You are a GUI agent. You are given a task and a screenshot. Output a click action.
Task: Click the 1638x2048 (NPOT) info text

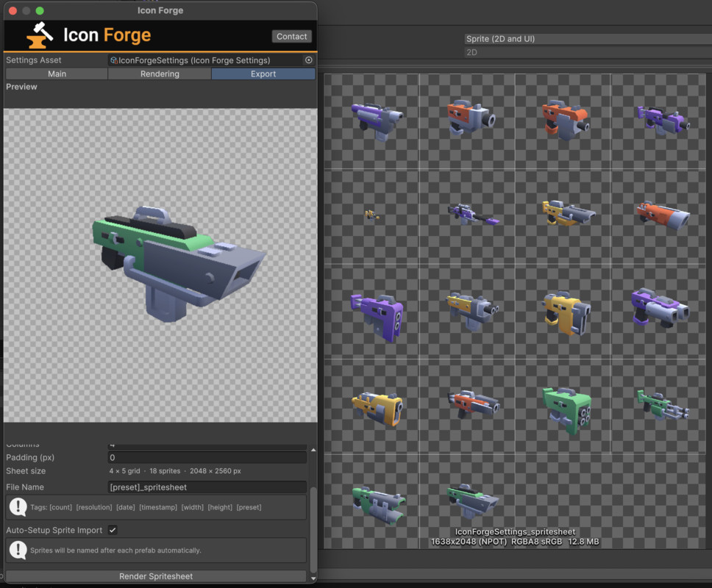(x=514, y=541)
